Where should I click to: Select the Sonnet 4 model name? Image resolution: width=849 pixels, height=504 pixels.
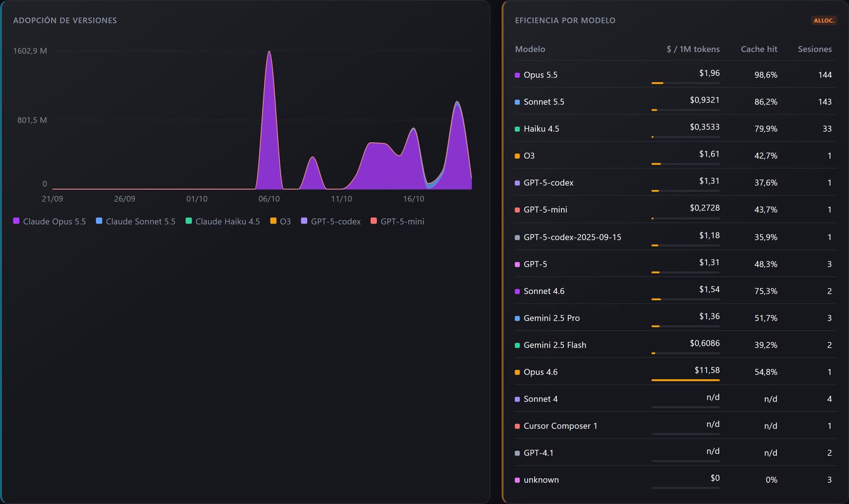(541, 399)
